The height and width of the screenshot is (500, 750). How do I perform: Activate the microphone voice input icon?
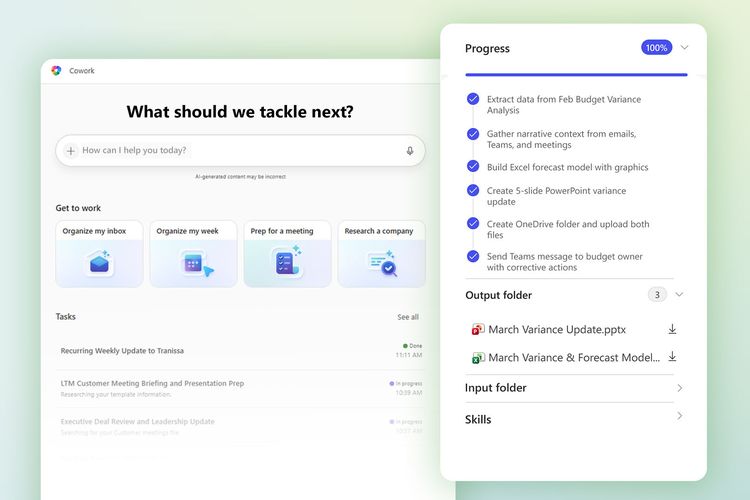click(410, 151)
